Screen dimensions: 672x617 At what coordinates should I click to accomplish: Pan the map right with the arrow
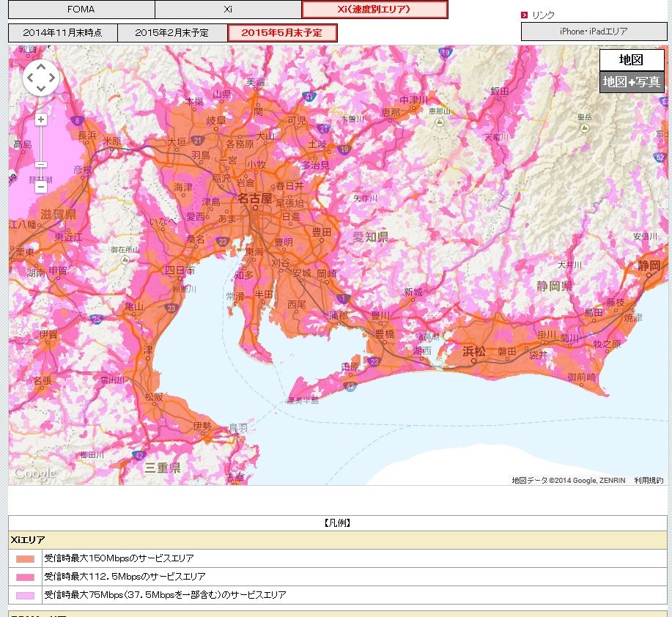[52, 78]
